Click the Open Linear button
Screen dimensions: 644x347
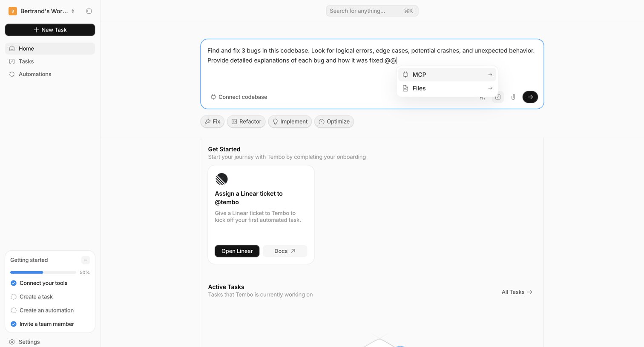237,251
